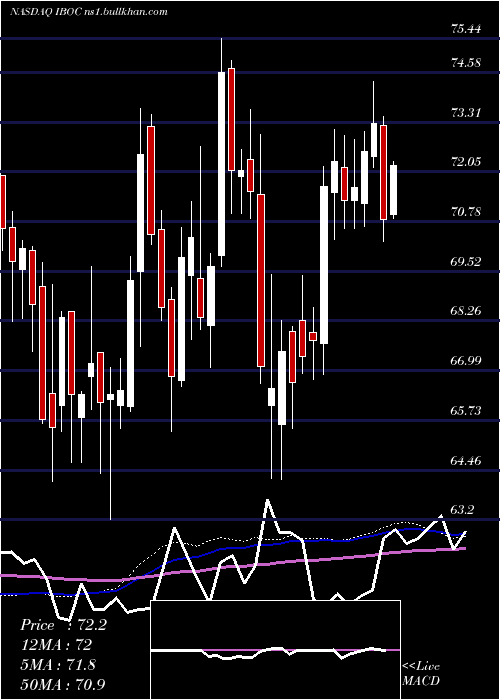
Task: Click the tallest white candle reaching 74.58
Action: (221, 164)
